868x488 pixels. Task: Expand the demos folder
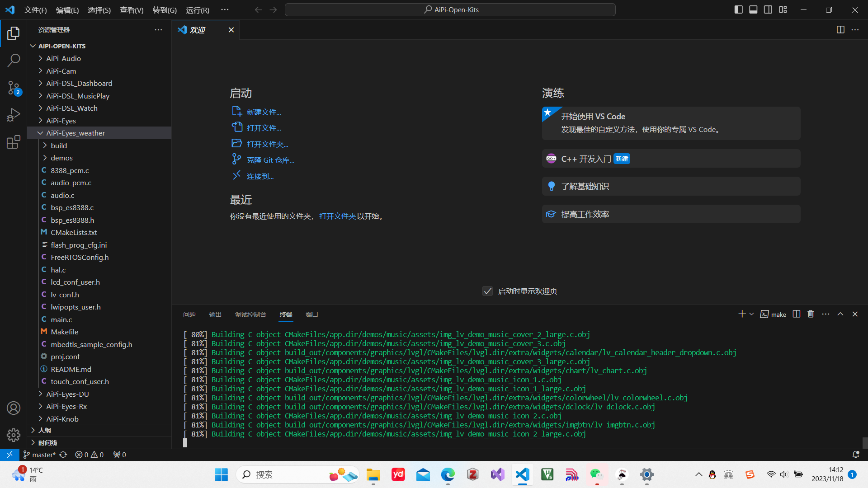(99, 158)
